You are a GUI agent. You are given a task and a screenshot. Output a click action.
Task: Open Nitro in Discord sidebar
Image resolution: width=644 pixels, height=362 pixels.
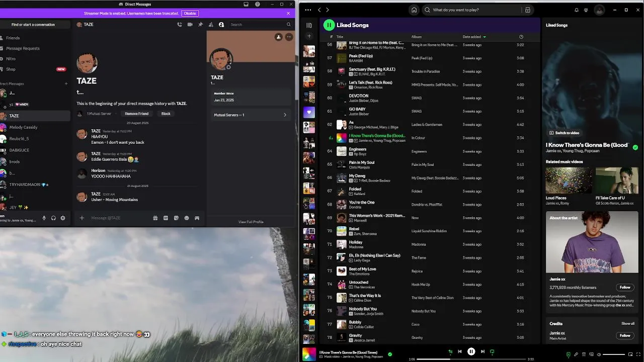click(11, 59)
